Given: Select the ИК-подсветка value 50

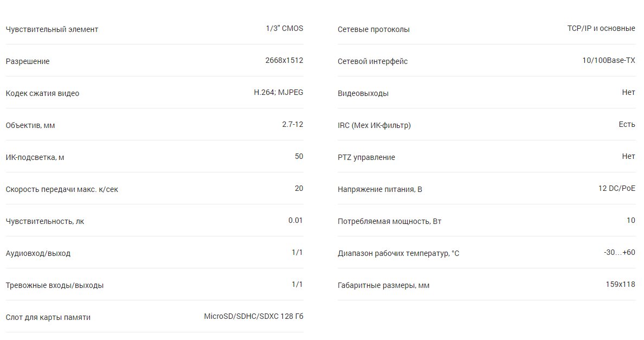Looking at the screenshot, I should click(299, 157).
